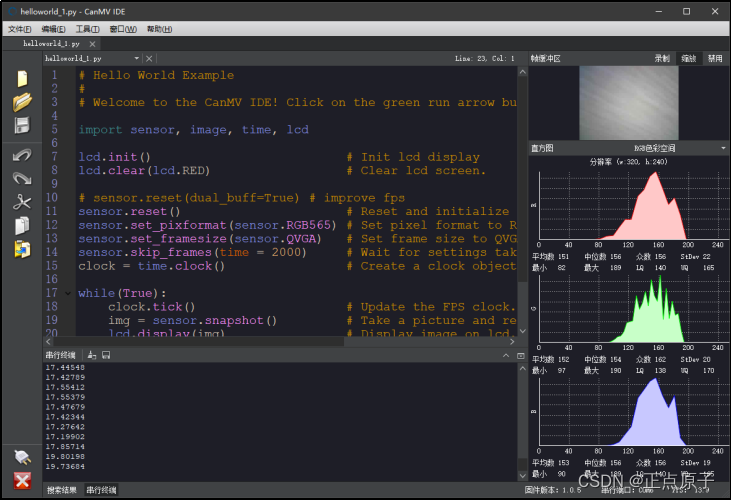Click the terminal value 19.80198

(x=65, y=457)
